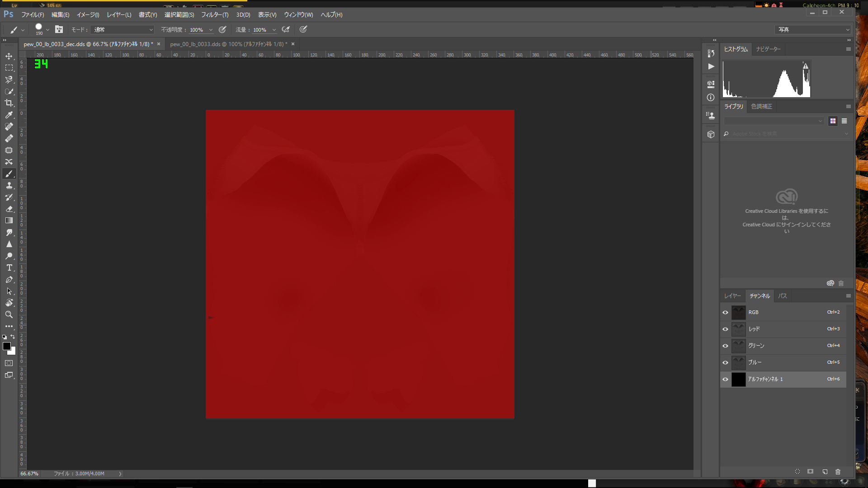Select the Horizontal Type tool
868x488 pixels.
click(9, 268)
